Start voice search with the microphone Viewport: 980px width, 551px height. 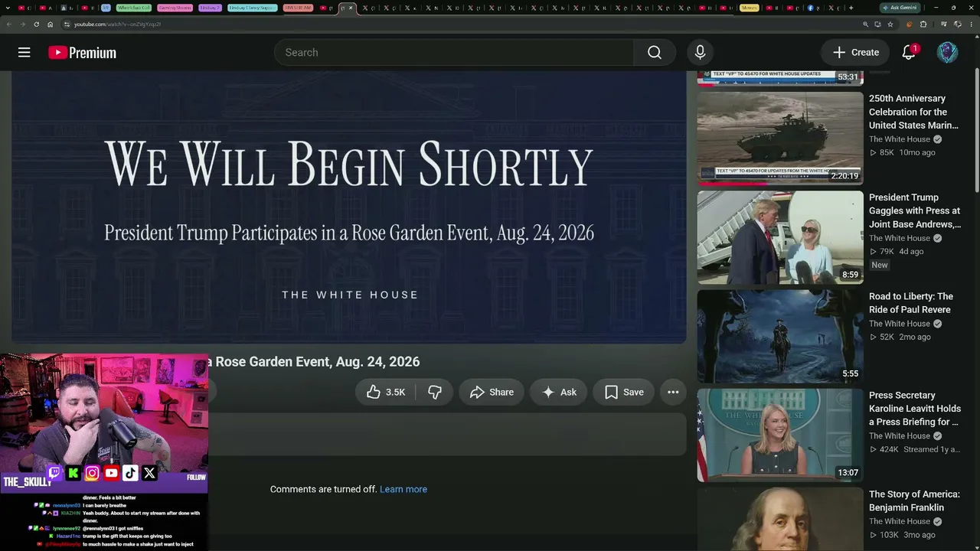click(700, 52)
